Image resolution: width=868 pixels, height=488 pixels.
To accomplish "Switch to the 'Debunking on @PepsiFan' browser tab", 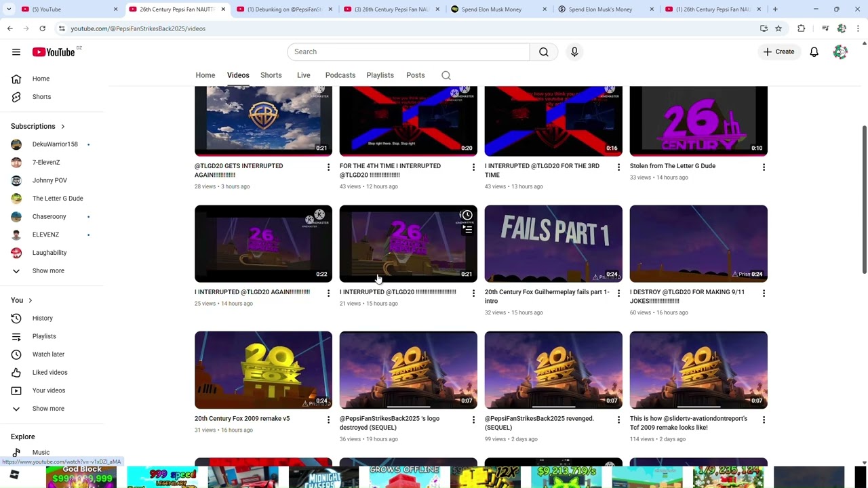I will [285, 9].
